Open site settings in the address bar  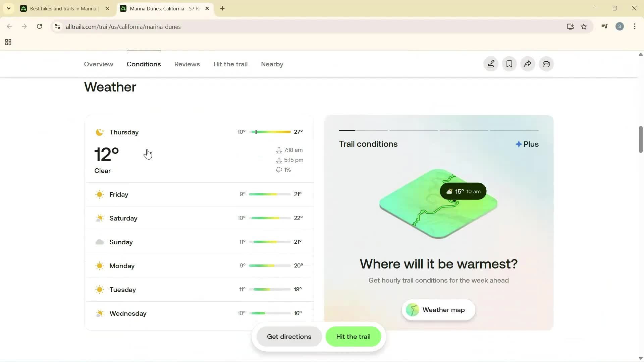[x=57, y=27]
